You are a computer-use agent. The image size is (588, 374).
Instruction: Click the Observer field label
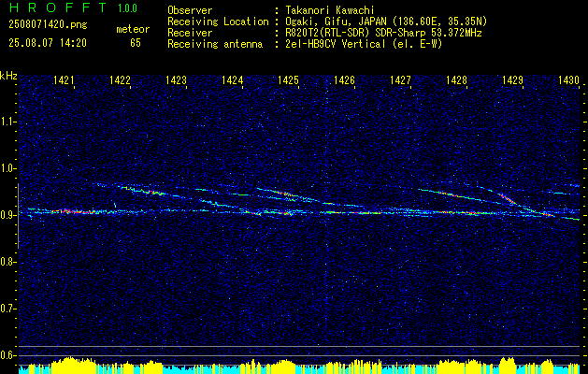tap(190, 10)
